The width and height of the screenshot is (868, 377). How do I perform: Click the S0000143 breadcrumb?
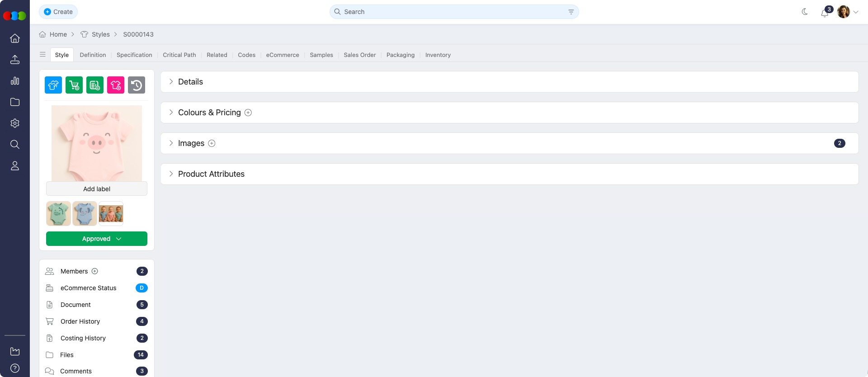(x=138, y=34)
